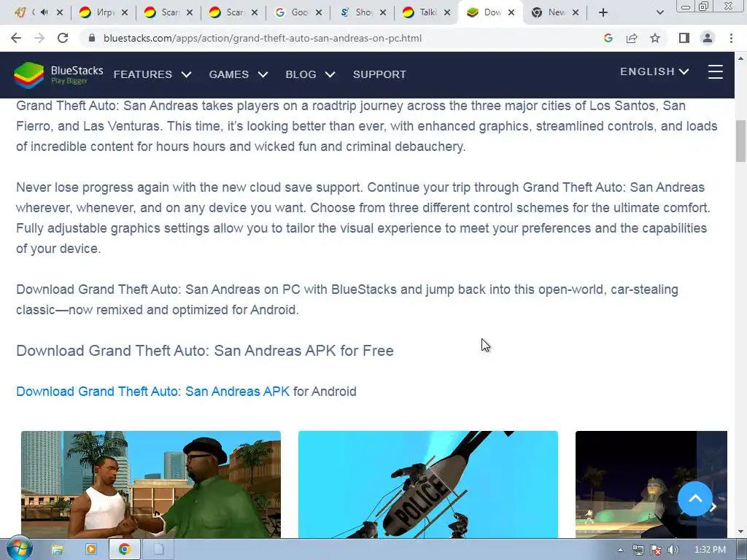
Task: Click the browser forward arrow
Action: (39, 38)
